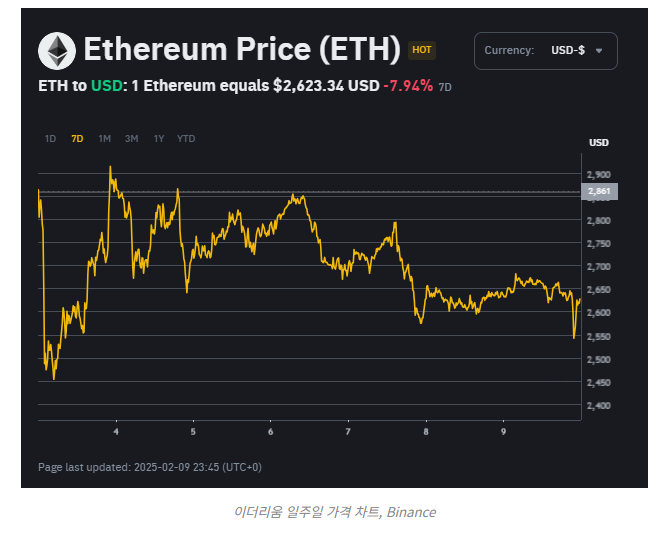The width and height of the screenshot is (669, 535).
Task: Click the HOT badge next to title
Action: (x=422, y=50)
